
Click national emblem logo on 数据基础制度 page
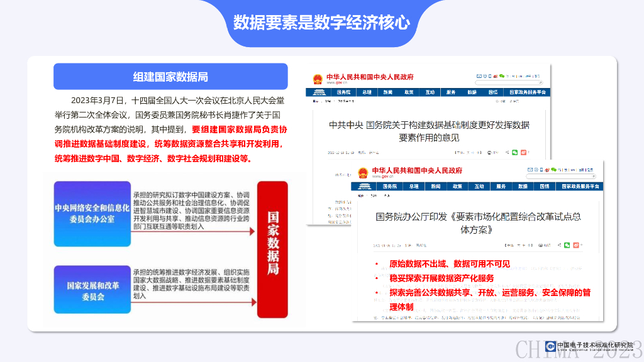tap(318, 79)
